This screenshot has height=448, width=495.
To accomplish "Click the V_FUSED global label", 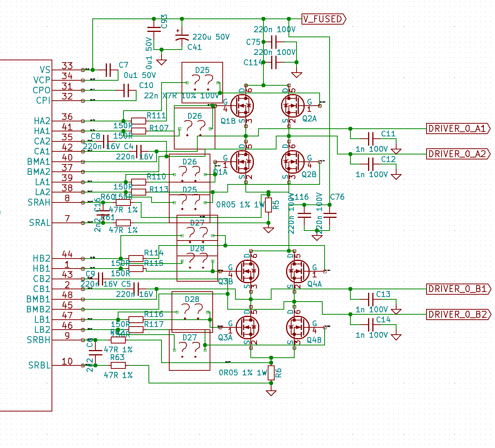I will (x=324, y=19).
